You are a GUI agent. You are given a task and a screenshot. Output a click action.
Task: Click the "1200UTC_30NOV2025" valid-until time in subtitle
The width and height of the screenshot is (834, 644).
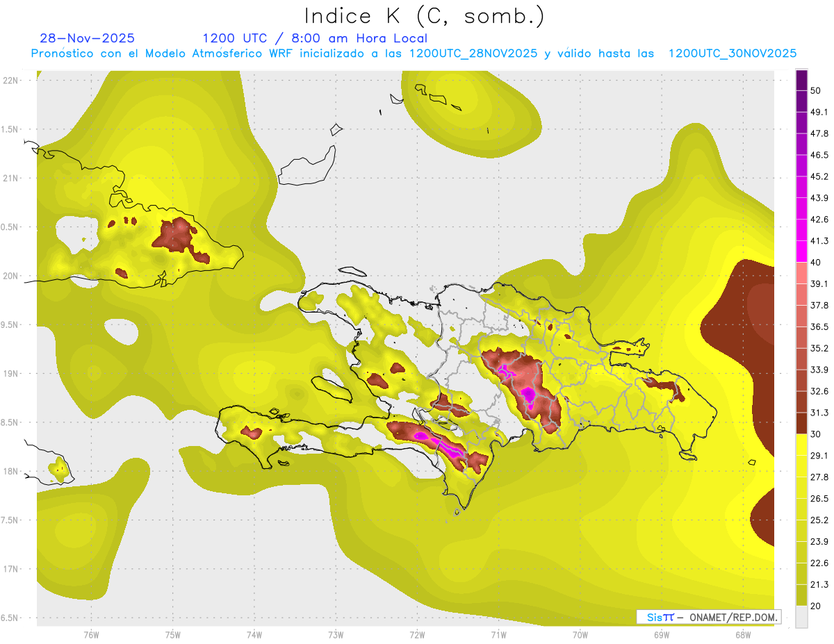(733, 53)
